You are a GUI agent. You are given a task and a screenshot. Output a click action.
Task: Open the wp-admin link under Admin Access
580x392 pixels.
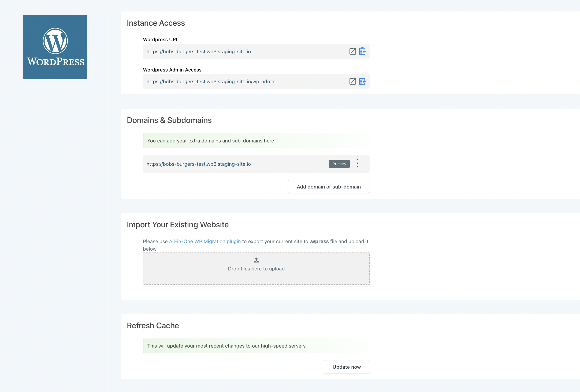pyautogui.click(x=211, y=82)
